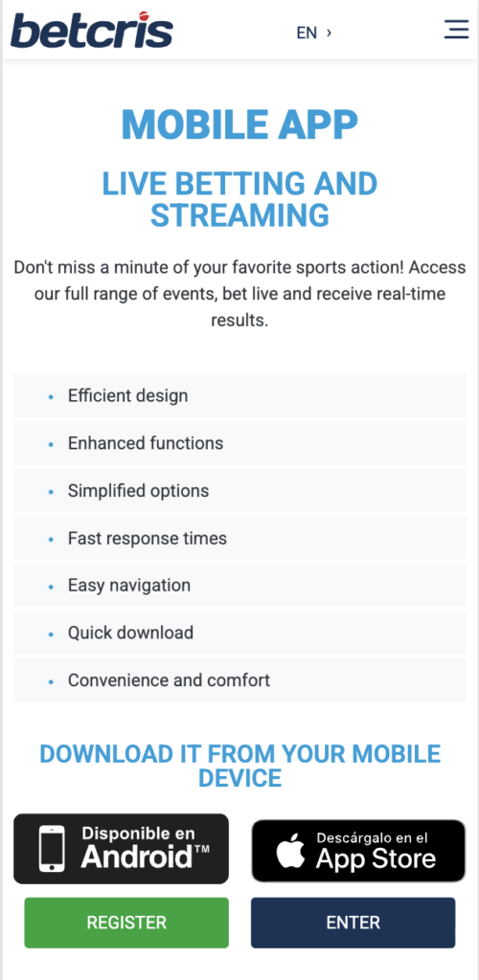The image size is (479, 980).
Task: Select the Quick download list item
Action: [x=239, y=633]
